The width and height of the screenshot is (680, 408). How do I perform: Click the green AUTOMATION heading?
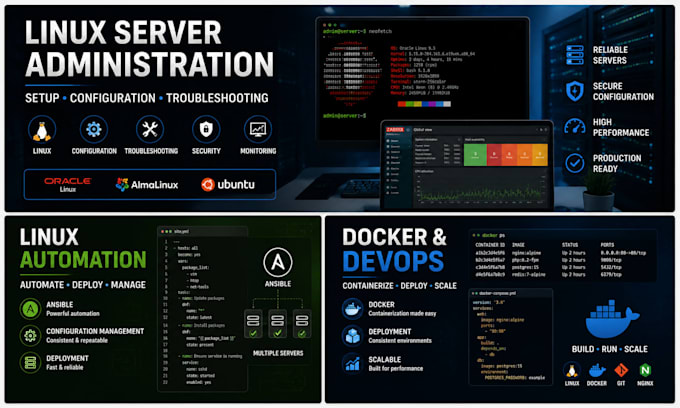click(83, 260)
